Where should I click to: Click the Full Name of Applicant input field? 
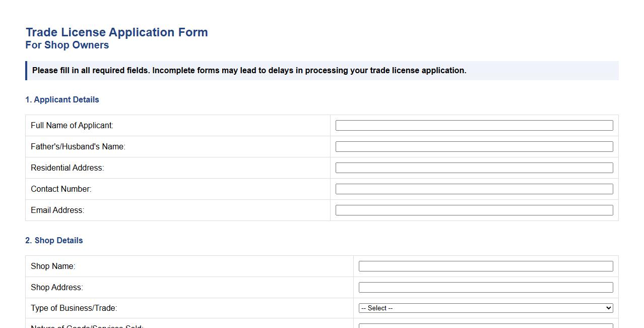474,125
